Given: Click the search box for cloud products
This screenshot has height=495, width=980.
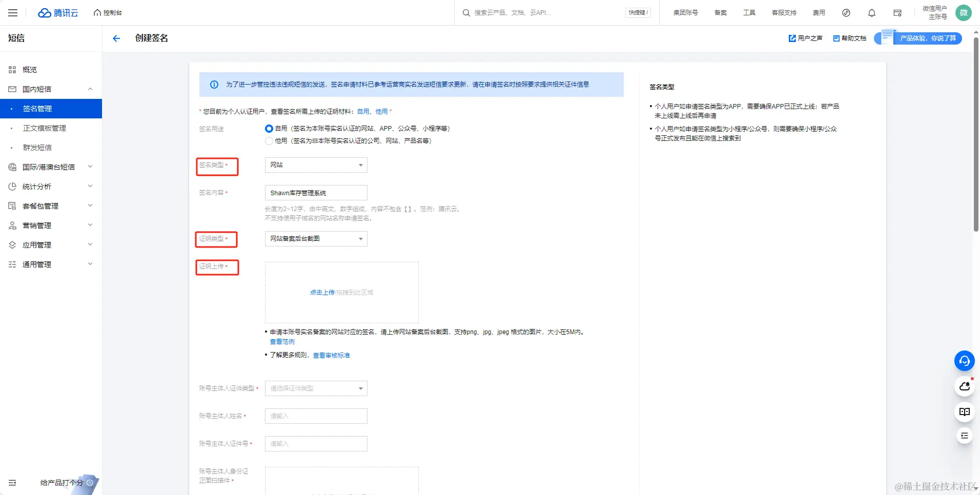Looking at the screenshot, I should click(x=543, y=13).
